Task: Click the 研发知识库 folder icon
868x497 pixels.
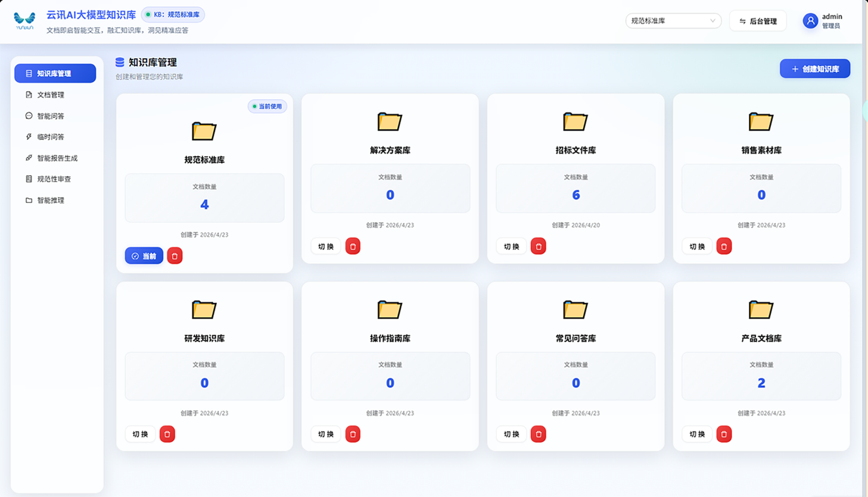Action: pyautogui.click(x=204, y=310)
